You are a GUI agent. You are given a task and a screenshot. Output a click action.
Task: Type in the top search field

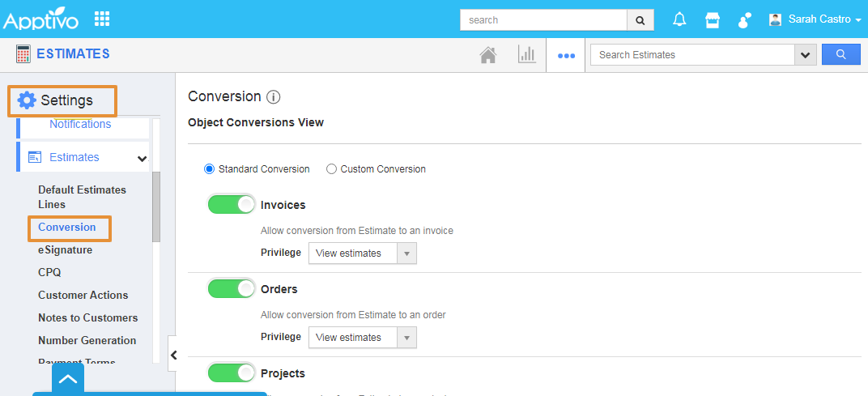(x=543, y=19)
